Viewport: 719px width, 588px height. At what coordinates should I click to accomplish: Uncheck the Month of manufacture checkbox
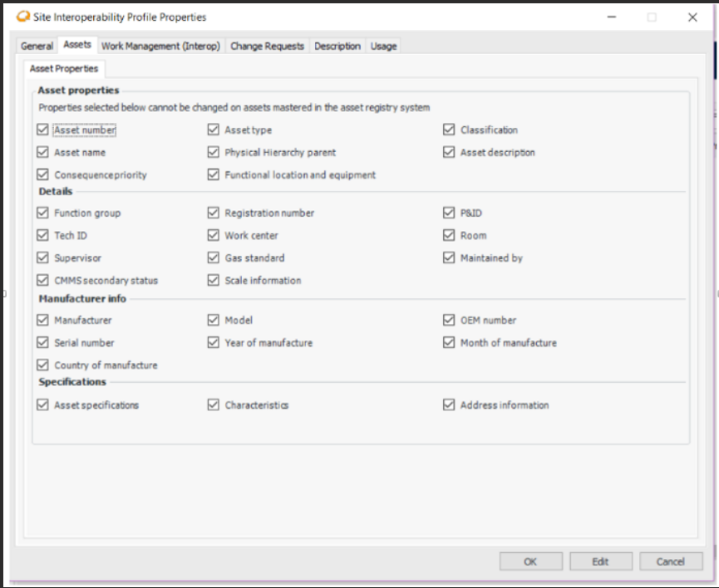click(x=449, y=342)
